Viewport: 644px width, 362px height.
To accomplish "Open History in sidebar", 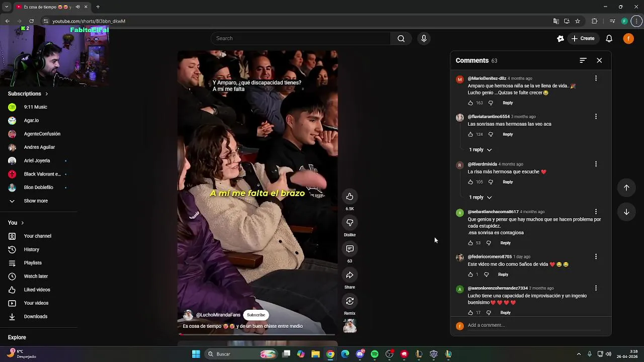I will 31,249.
